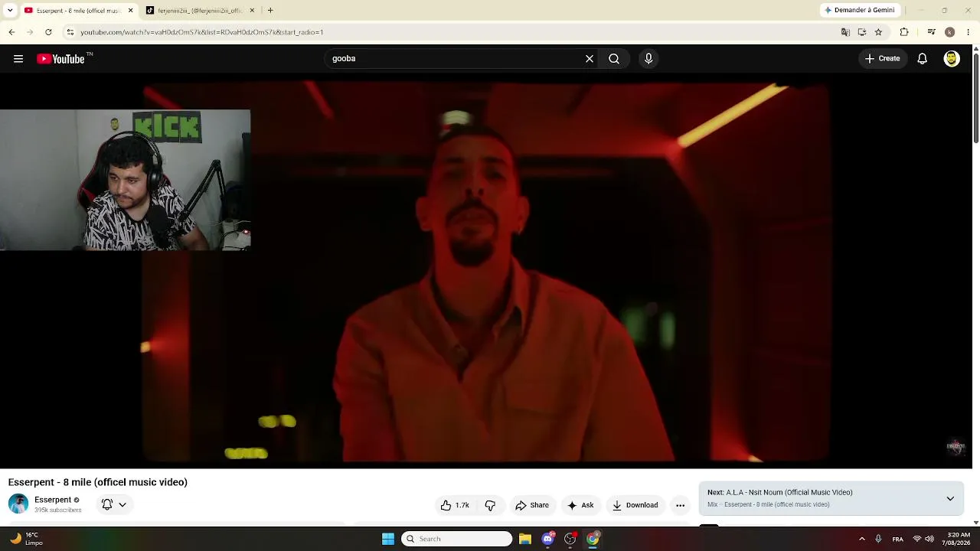Open more actions three-dot menu
Screen dimensions: 980x551
click(x=680, y=505)
